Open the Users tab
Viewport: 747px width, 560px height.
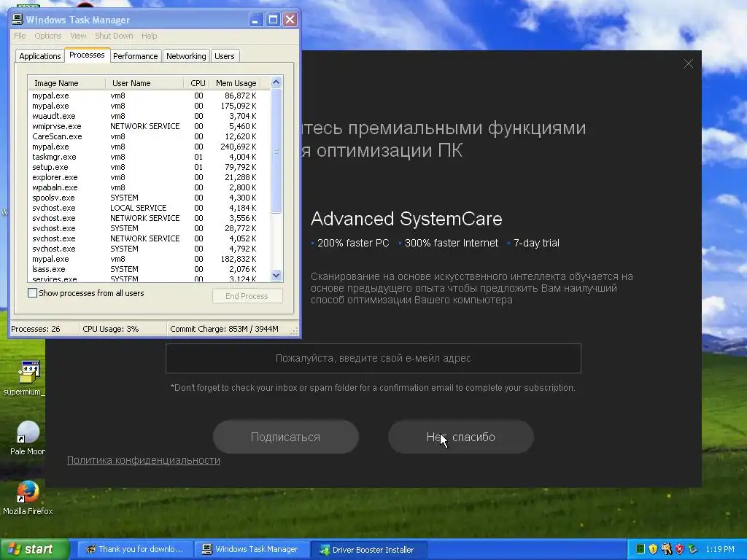pyautogui.click(x=225, y=55)
